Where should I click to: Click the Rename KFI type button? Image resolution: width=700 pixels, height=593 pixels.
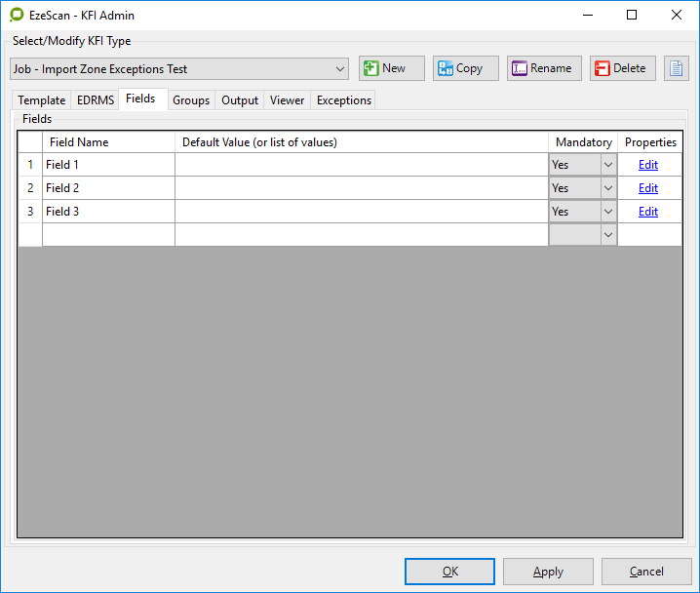544,68
